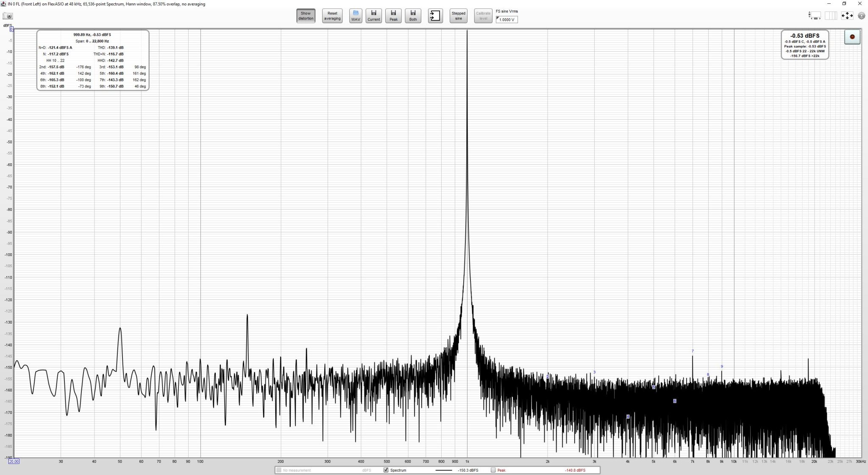
Task: Click the large -0.53 dBFS level readout
Action: [805, 36]
